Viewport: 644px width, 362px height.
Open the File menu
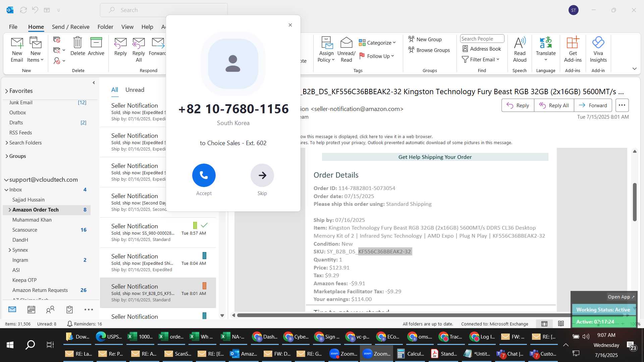tap(13, 27)
